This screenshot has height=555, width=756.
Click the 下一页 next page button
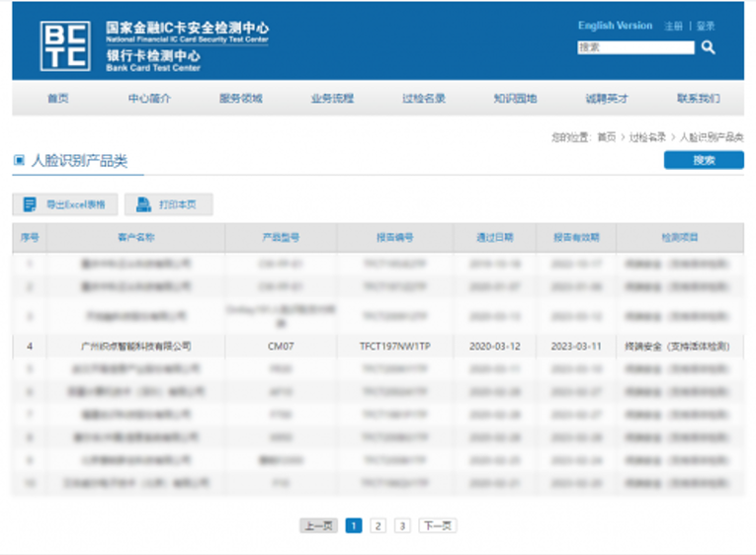[437, 525]
